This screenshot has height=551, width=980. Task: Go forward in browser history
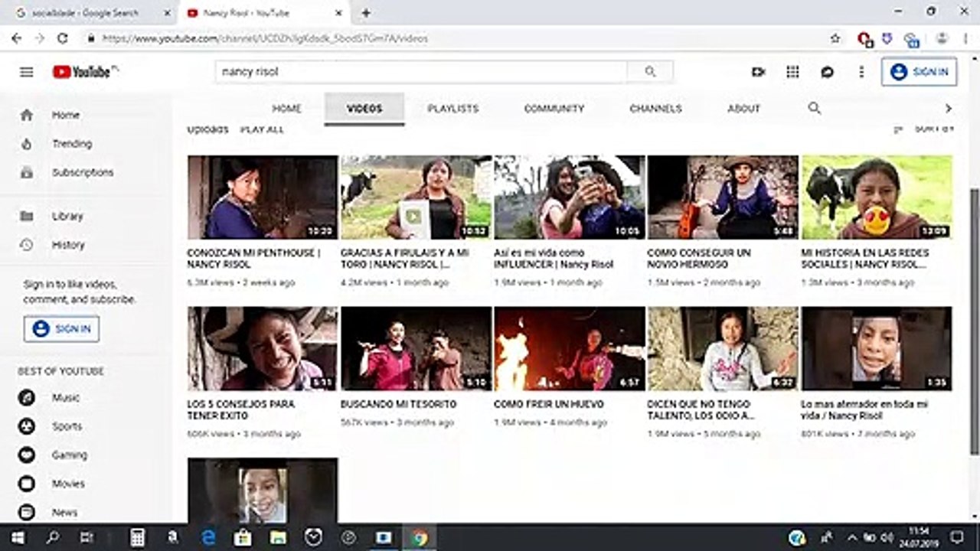[40, 37]
